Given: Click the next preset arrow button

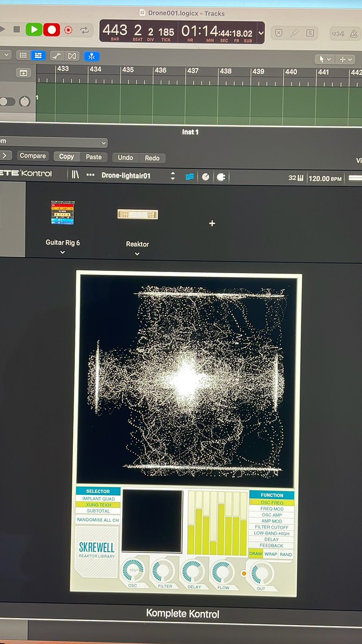Looking at the screenshot, I should [5, 156].
